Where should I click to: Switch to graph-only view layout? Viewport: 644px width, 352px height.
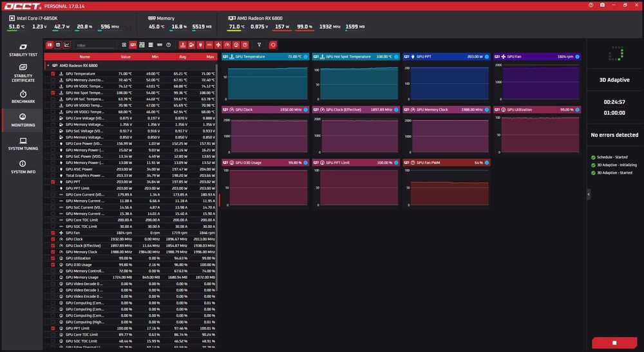pyautogui.click(x=66, y=44)
